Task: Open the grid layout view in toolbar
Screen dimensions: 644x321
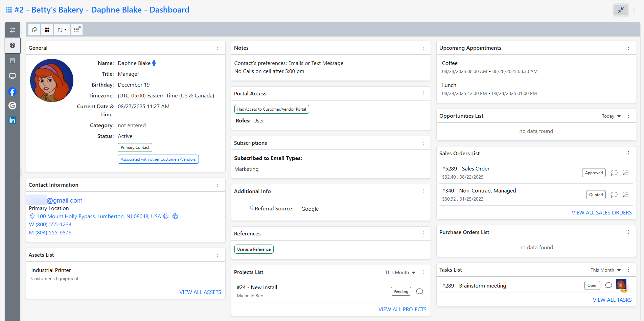Action: 47,30
